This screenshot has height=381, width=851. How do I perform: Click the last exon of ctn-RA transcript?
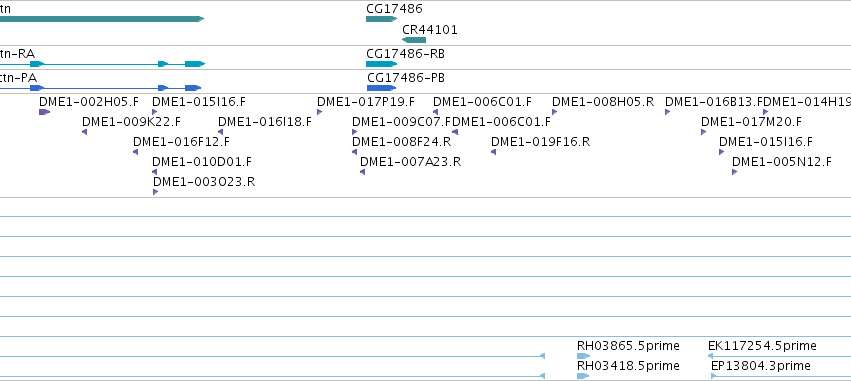(195, 64)
